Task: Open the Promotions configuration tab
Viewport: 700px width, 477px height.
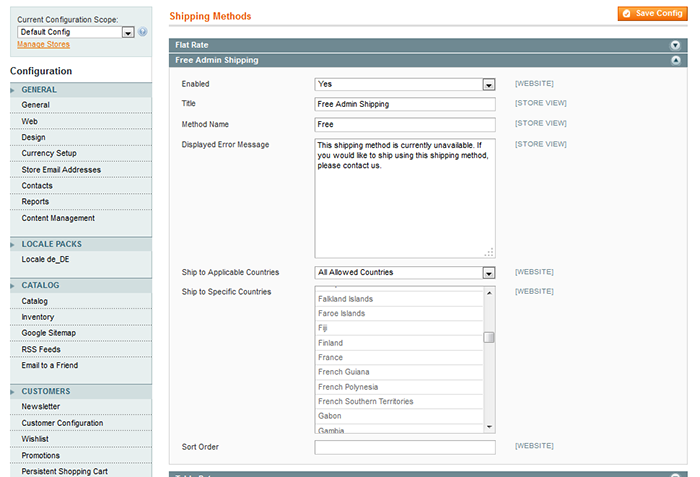Action: [x=81, y=456]
